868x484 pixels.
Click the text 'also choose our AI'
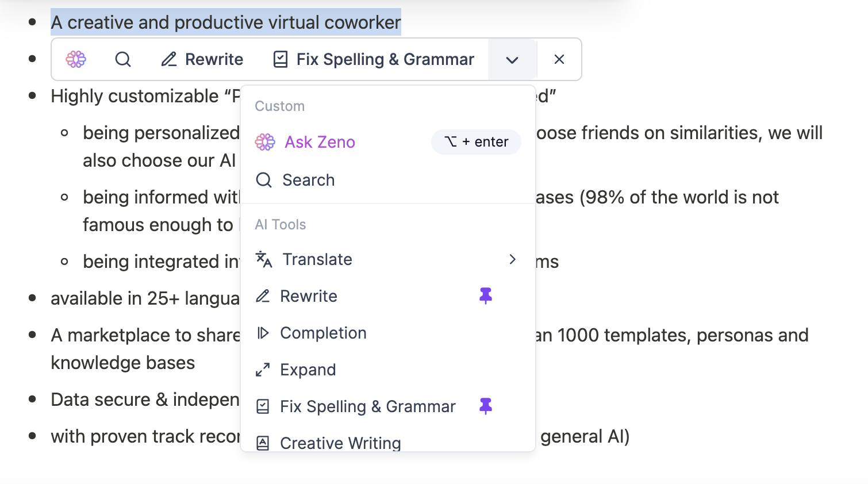click(159, 160)
